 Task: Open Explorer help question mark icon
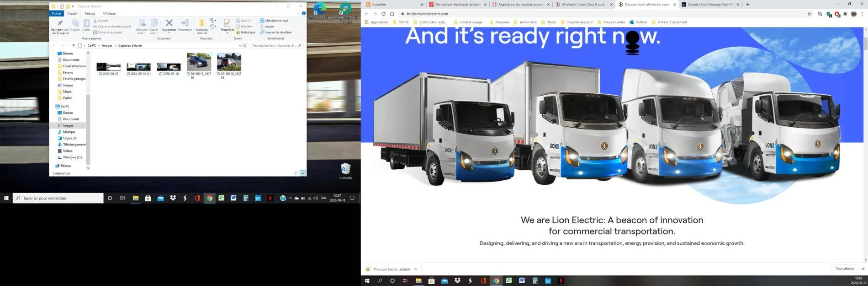(303, 13)
